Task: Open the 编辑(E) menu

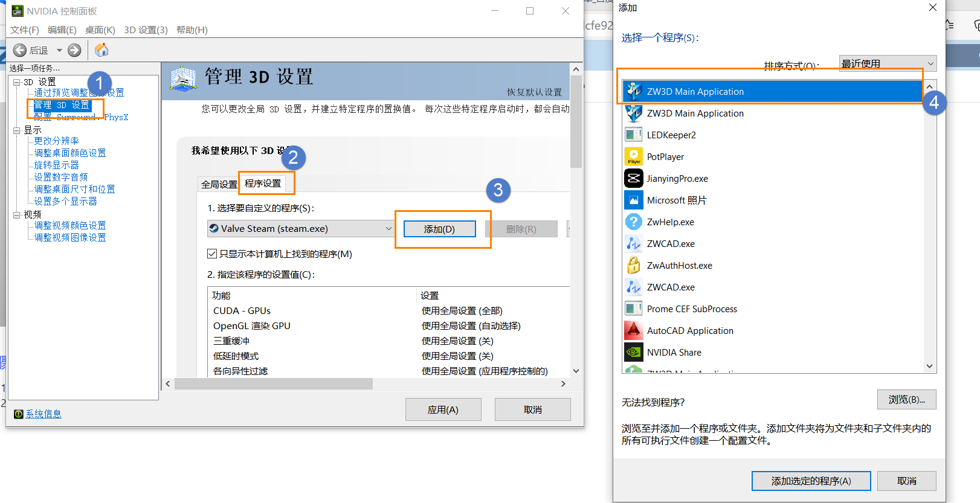Action: (x=62, y=30)
